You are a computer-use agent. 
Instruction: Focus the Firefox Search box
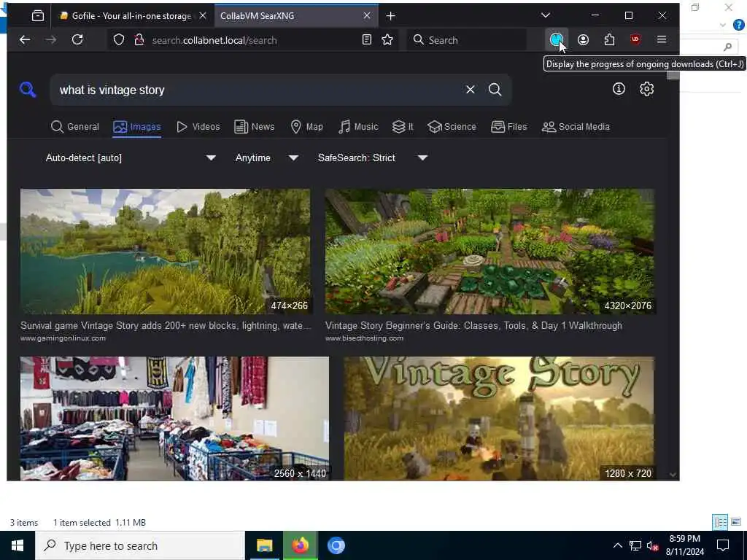(x=467, y=40)
